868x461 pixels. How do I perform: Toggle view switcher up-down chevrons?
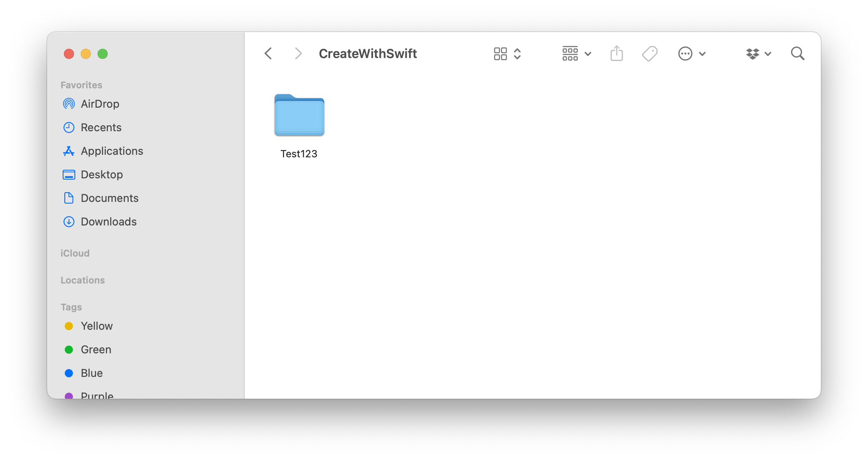[x=518, y=54]
